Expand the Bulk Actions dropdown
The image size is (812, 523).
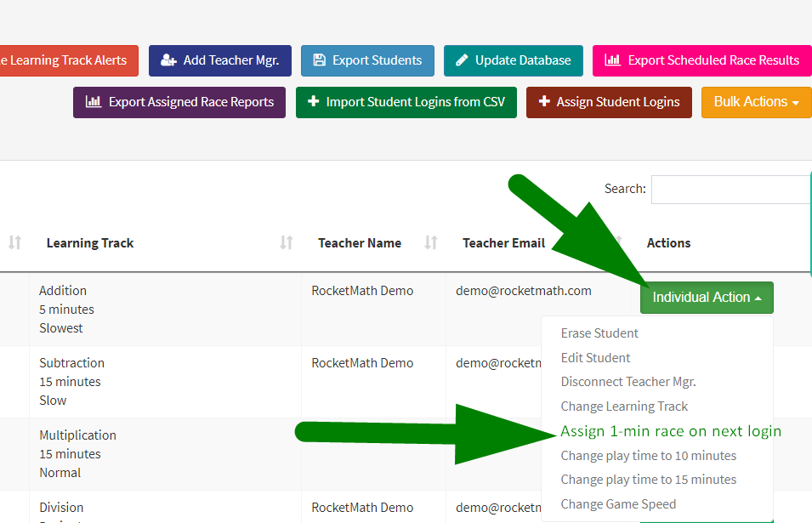click(756, 102)
